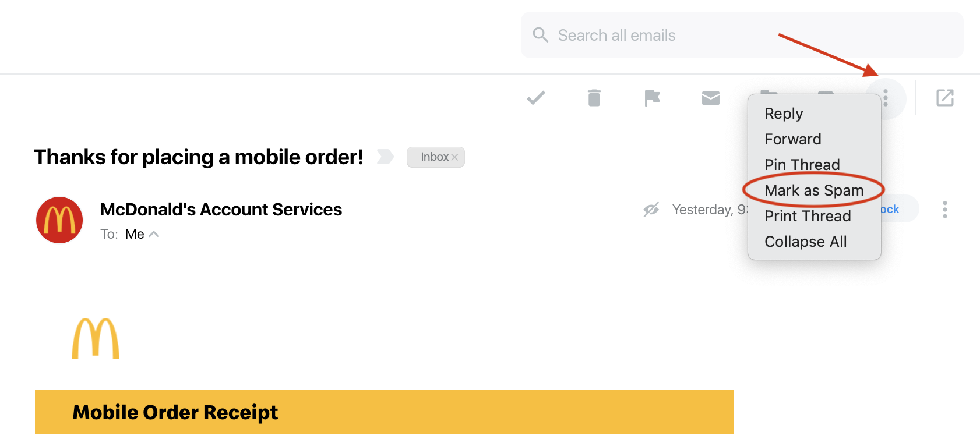Select Reply from the dropdown menu
The width and height of the screenshot is (980, 446).
[784, 114]
